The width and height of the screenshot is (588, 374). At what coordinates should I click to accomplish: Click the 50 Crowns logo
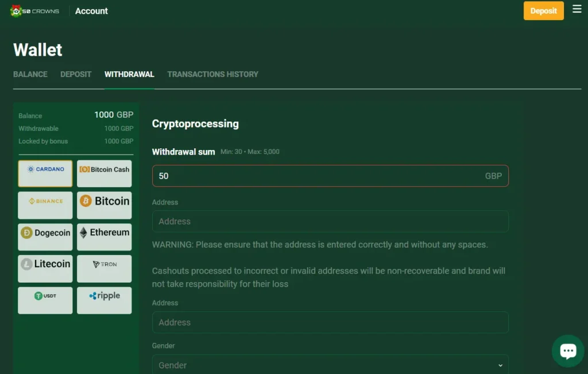(35, 11)
